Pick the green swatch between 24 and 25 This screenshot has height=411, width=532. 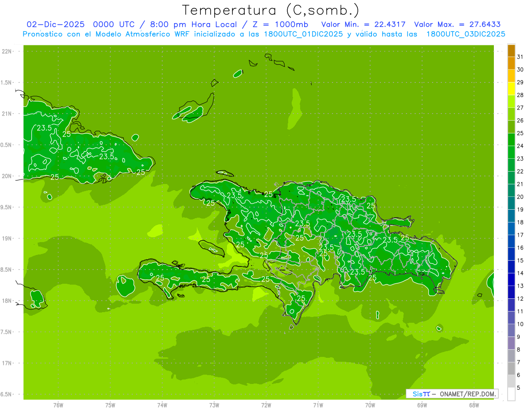tap(511, 139)
